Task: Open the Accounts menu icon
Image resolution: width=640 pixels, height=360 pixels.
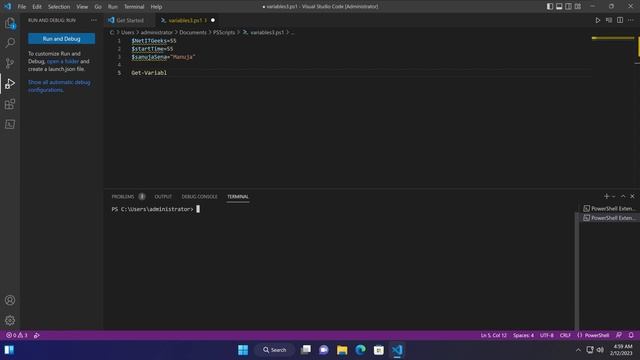Action: coord(10,300)
